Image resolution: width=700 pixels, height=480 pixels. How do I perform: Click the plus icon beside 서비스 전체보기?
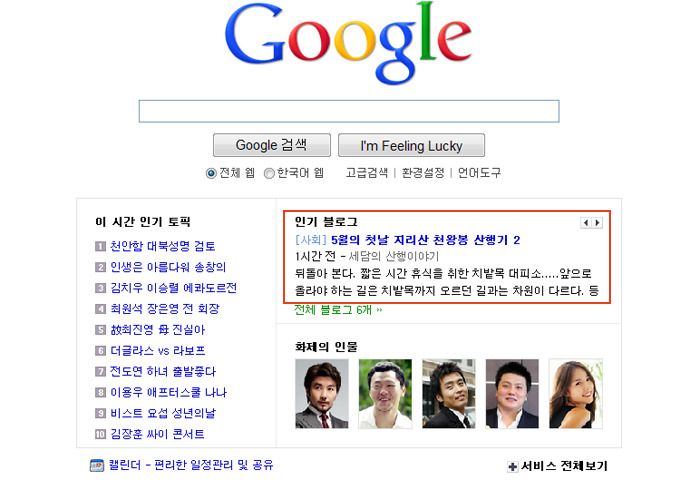[513, 467]
